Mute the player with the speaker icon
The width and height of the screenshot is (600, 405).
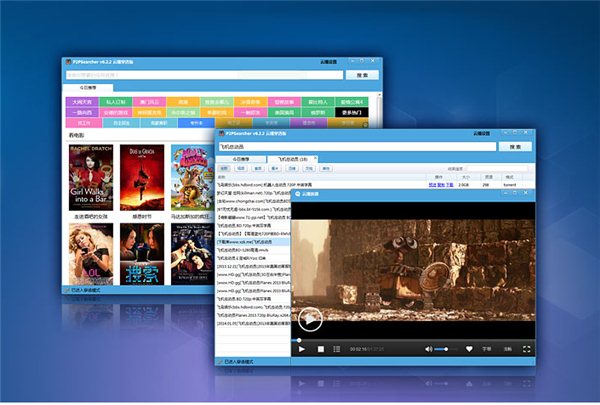click(x=429, y=349)
